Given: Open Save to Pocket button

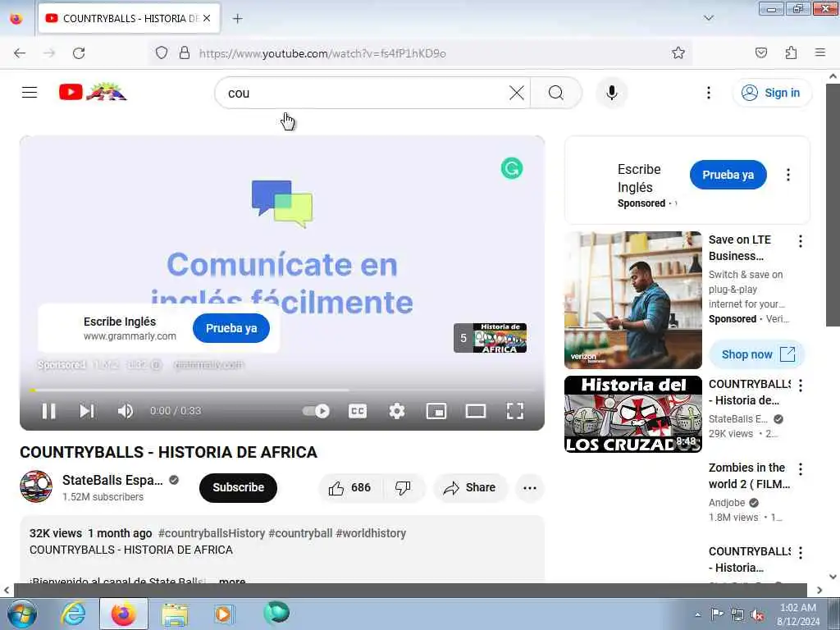Looking at the screenshot, I should (x=760, y=52).
